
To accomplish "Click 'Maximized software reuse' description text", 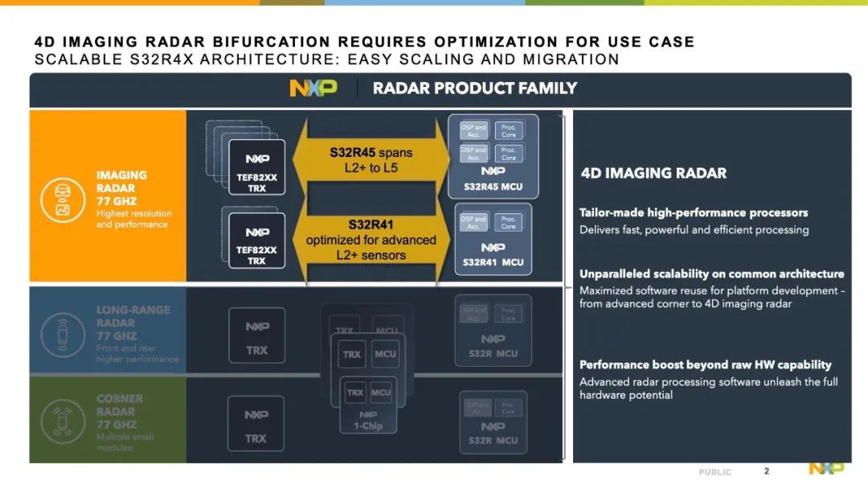I will coord(712,297).
